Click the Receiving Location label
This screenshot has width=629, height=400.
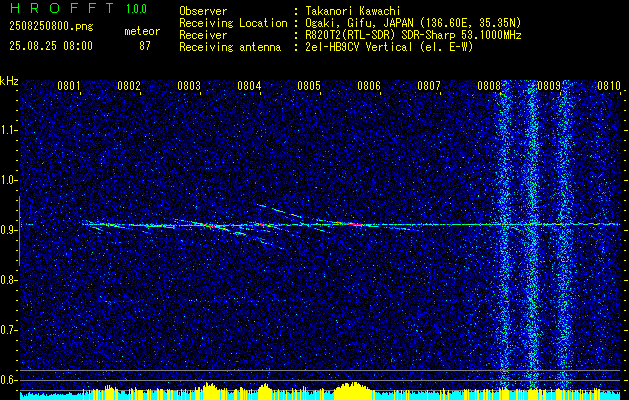(233, 23)
